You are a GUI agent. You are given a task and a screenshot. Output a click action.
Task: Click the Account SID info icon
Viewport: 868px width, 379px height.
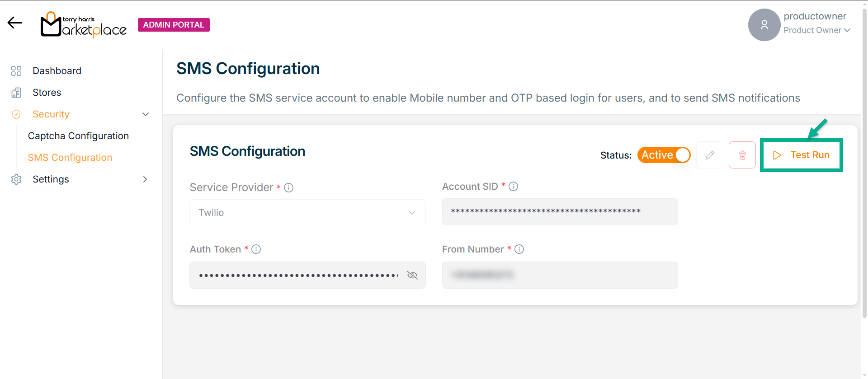point(513,186)
